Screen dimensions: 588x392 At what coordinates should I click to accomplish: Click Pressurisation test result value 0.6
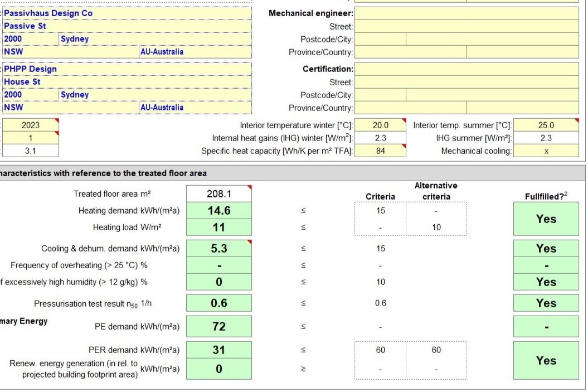point(219,303)
